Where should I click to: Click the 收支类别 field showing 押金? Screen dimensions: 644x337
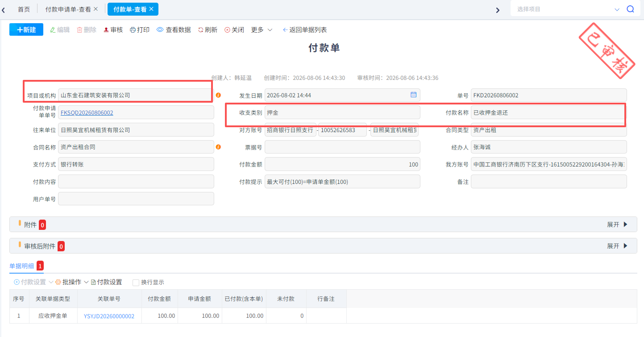[342, 112]
